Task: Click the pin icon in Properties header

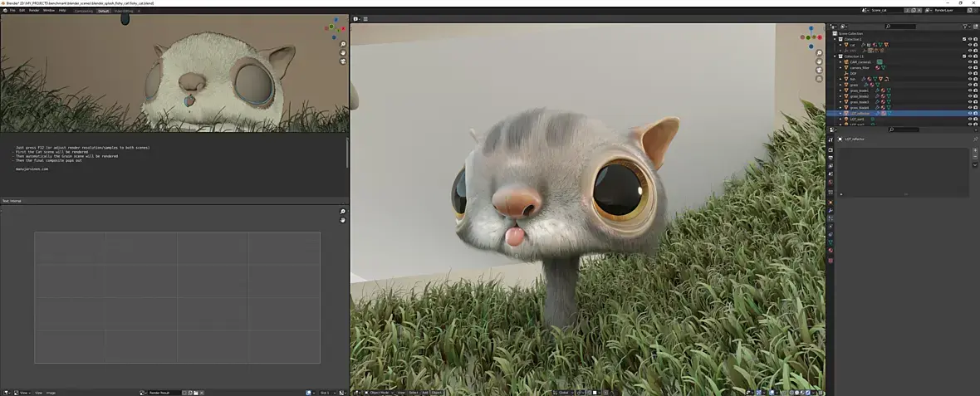Action: pos(976,139)
